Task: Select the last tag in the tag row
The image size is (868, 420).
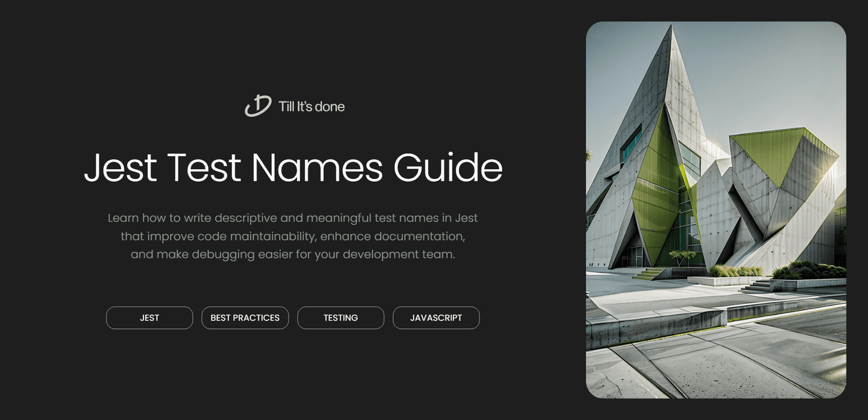Action: (436, 318)
